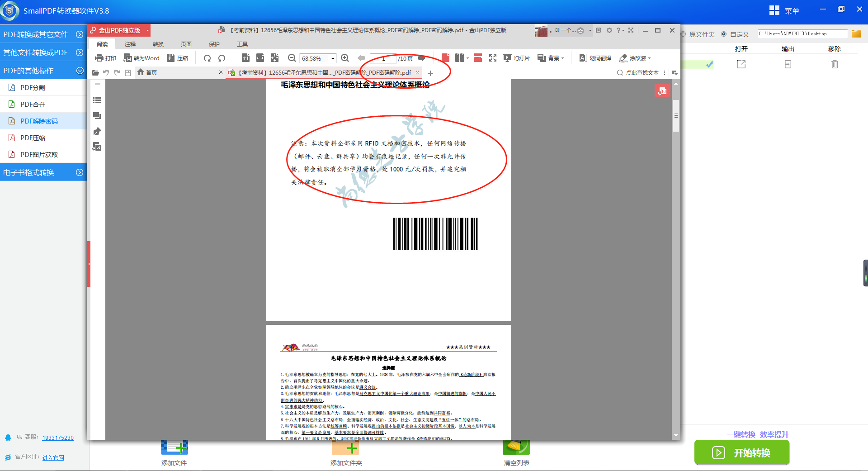Fit page width icon
The image size is (868, 471).
point(260,58)
